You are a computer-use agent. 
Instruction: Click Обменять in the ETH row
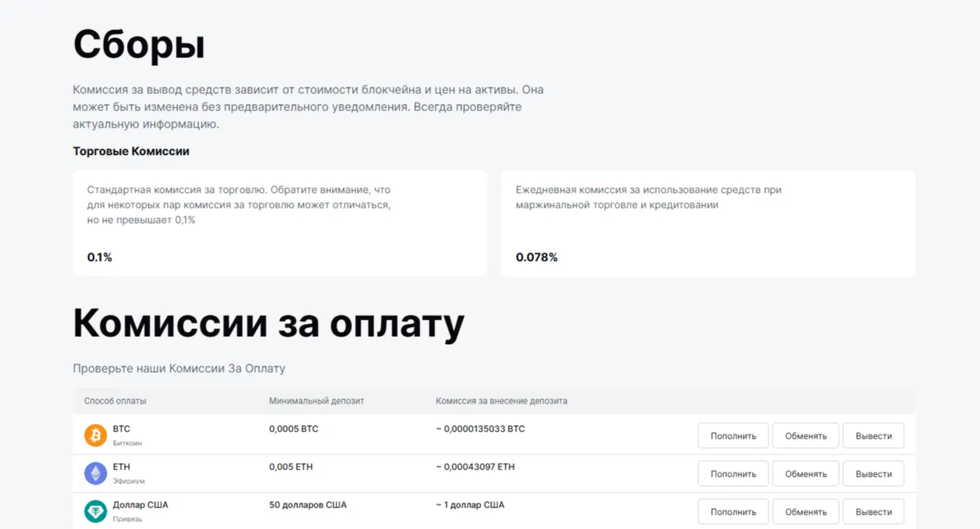coord(805,474)
